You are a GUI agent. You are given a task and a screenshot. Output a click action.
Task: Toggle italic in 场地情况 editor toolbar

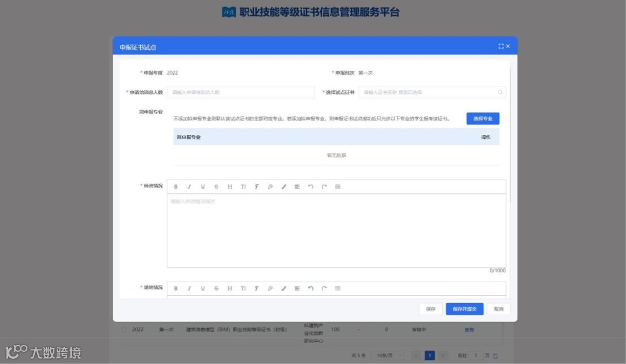click(189, 289)
